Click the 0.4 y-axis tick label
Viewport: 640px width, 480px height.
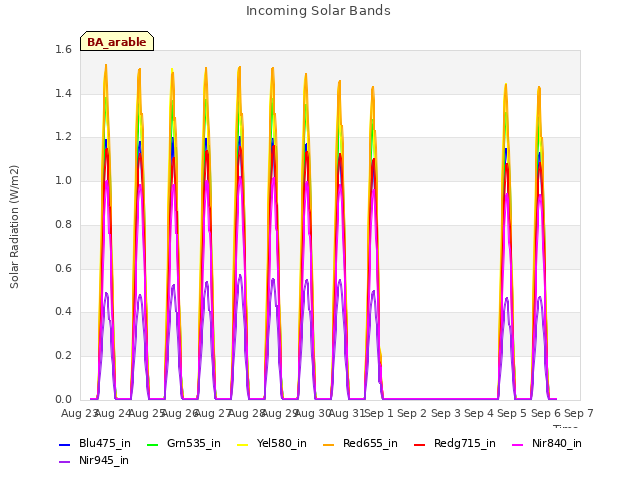point(63,311)
